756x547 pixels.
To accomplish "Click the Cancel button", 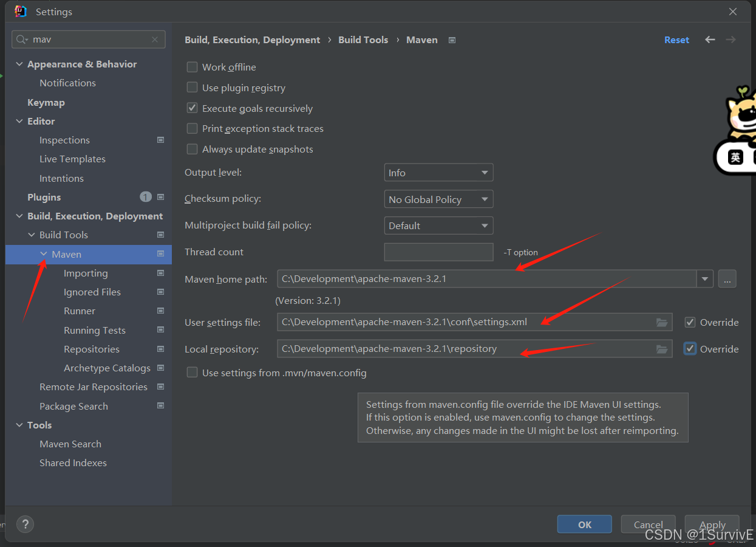I will pyautogui.click(x=649, y=525).
